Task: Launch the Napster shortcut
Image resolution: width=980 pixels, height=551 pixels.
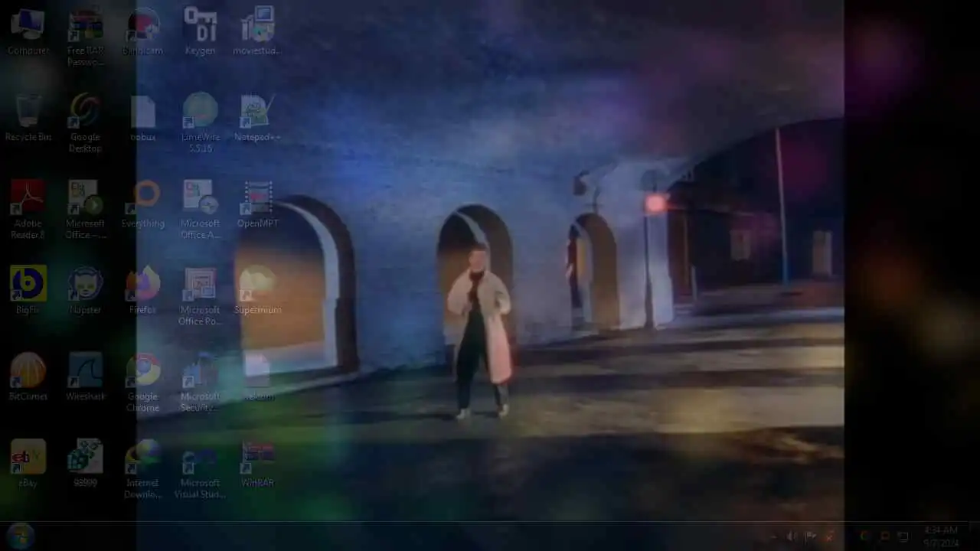Action: click(x=85, y=292)
